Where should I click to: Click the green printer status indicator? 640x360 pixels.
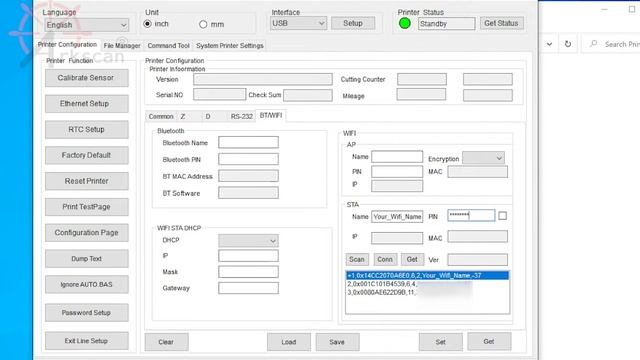point(404,24)
